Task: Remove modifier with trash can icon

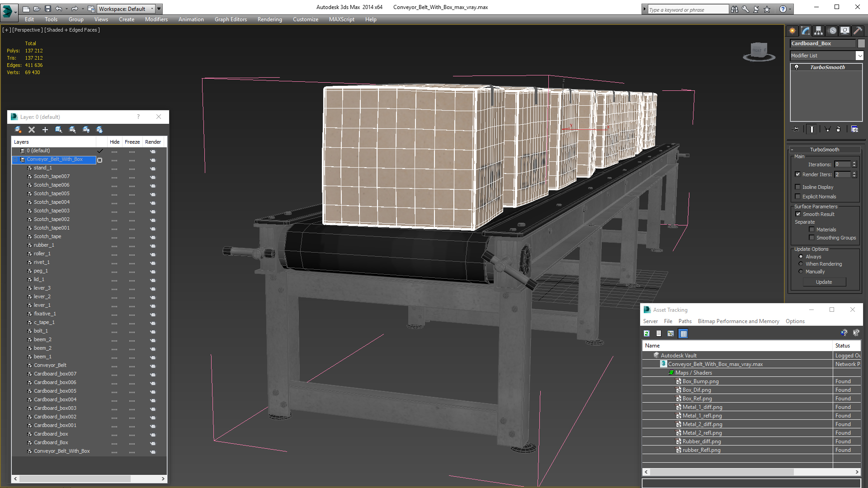Action: coord(839,129)
